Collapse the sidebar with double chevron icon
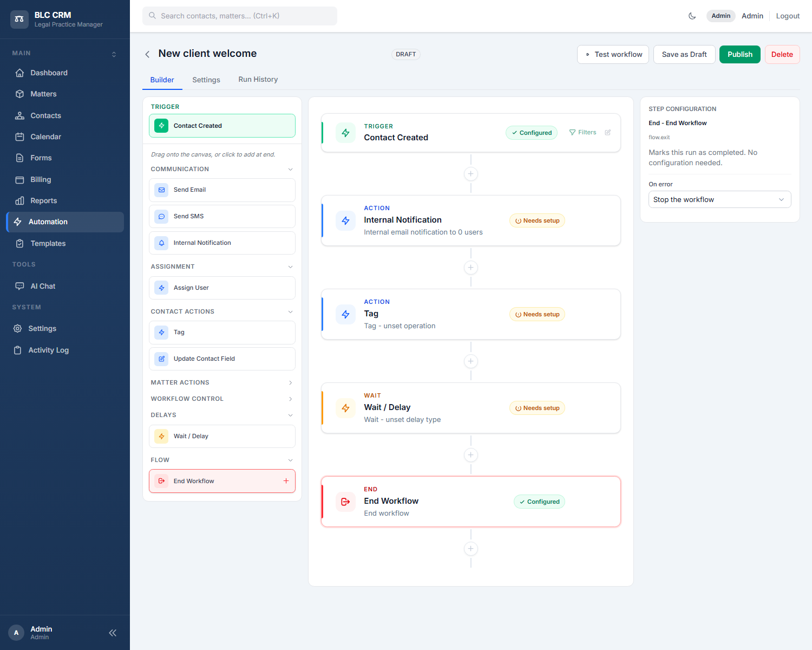 click(113, 633)
